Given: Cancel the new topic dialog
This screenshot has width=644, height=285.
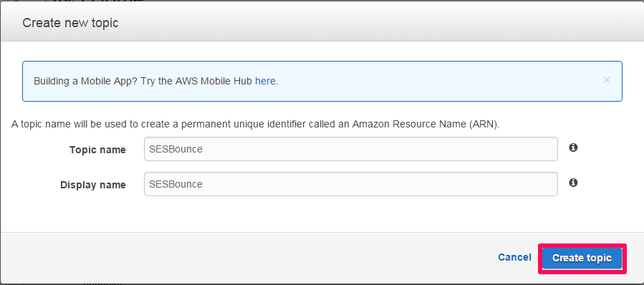Looking at the screenshot, I should click(514, 258).
